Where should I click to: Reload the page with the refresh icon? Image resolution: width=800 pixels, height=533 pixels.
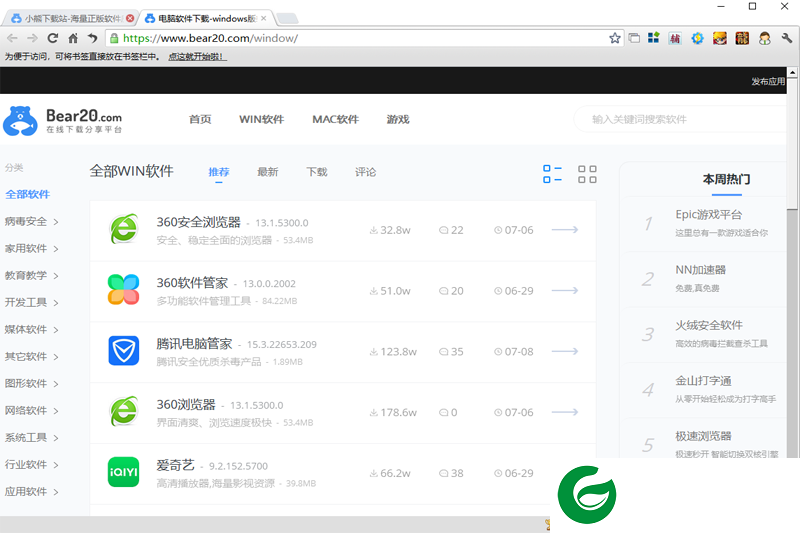tap(53, 38)
